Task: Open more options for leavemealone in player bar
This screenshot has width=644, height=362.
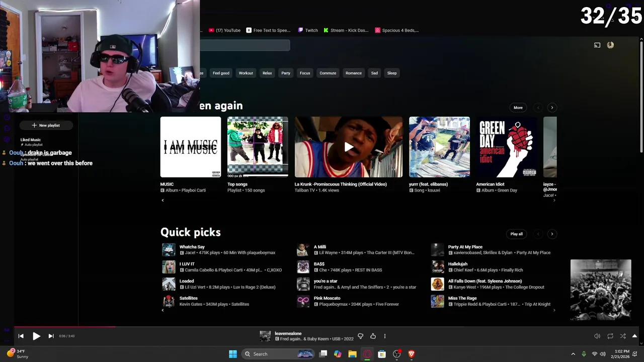Action: click(385, 336)
